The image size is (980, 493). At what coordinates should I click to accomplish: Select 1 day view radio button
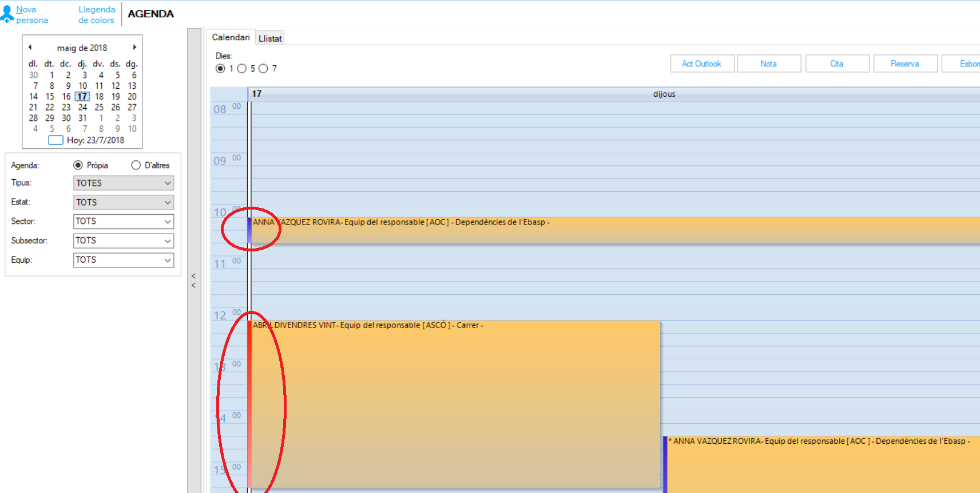click(220, 69)
